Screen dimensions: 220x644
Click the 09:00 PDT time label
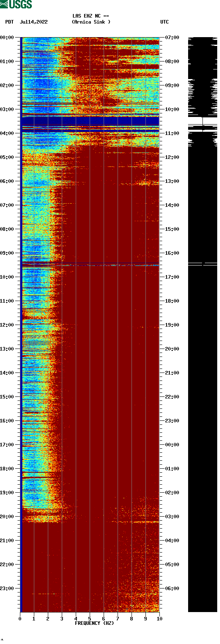coord(7,253)
